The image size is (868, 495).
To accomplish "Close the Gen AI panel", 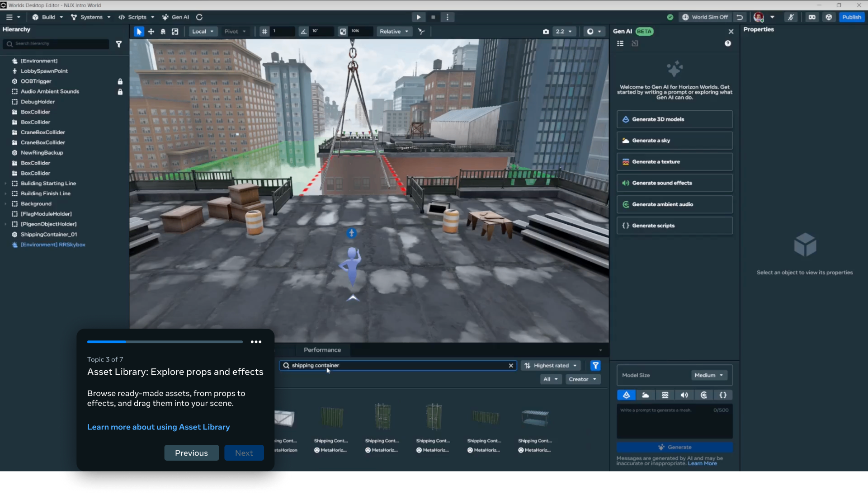I will point(731,32).
